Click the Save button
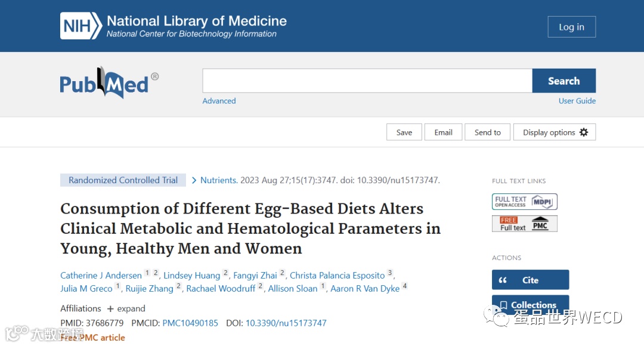This screenshot has width=644, height=346. (404, 132)
